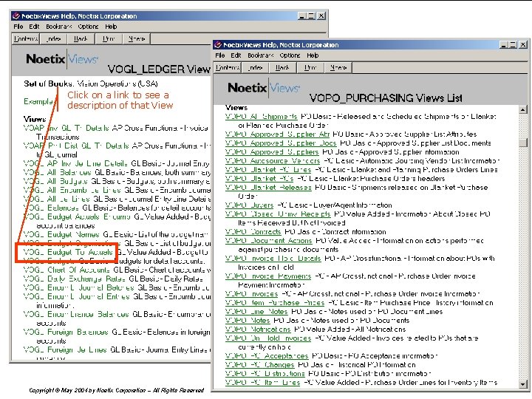Open the VOGL_Balances link
This screenshot has width=532, height=399.
51,208
